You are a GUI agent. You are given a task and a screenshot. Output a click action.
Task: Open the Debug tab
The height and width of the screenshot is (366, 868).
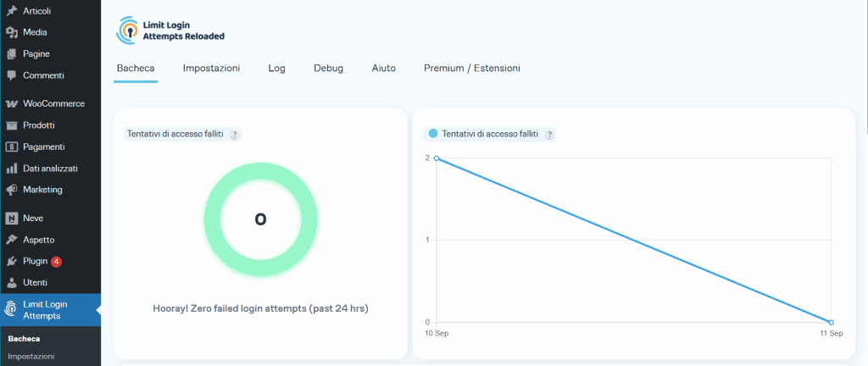pos(328,68)
